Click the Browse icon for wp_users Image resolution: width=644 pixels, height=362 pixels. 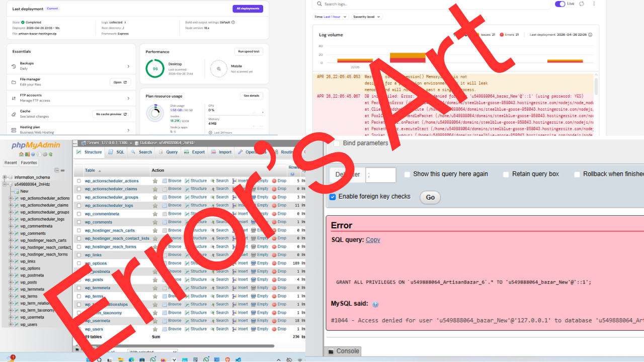click(x=165, y=329)
